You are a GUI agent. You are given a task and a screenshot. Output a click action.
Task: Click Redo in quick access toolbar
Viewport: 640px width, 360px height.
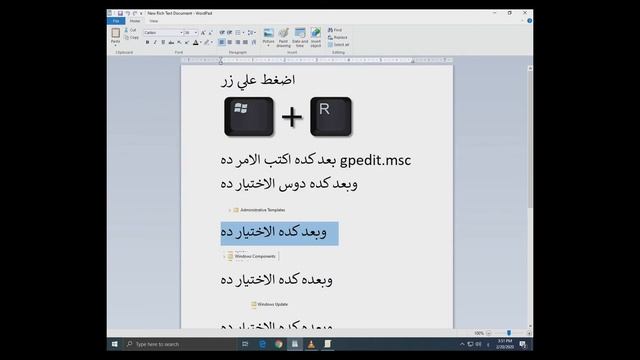135,13
